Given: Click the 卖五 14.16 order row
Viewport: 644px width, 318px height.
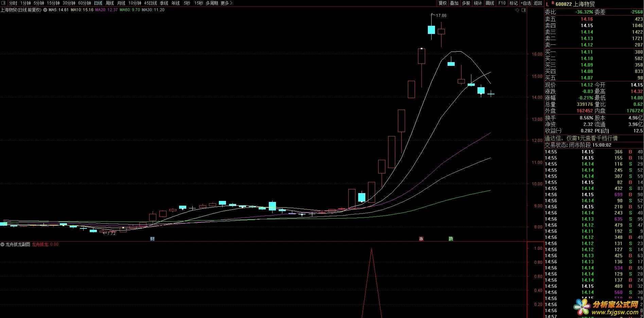Looking at the screenshot, I should [x=594, y=19].
